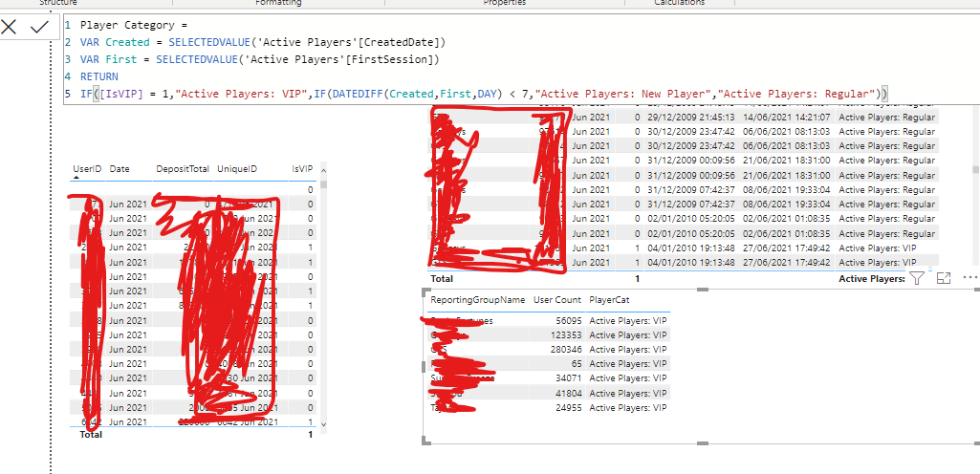The image size is (980, 474).
Task: Click the Total label in the upper right table
Action: [443, 278]
